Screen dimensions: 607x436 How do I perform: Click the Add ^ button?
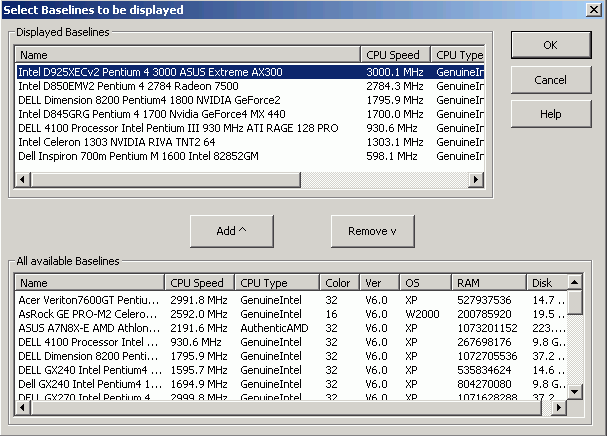pos(232,231)
